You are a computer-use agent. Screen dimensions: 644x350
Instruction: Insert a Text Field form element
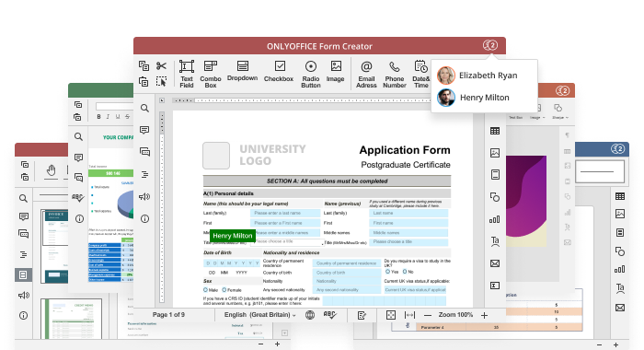point(186,74)
